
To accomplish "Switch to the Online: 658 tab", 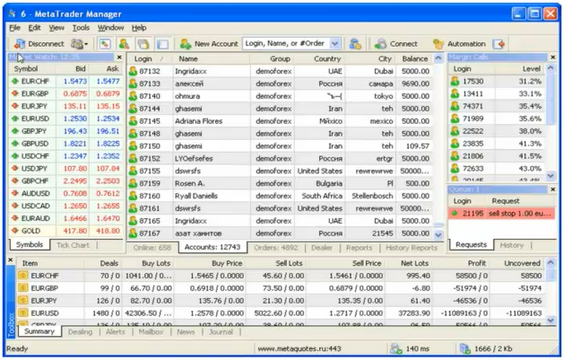I will click(152, 248).
